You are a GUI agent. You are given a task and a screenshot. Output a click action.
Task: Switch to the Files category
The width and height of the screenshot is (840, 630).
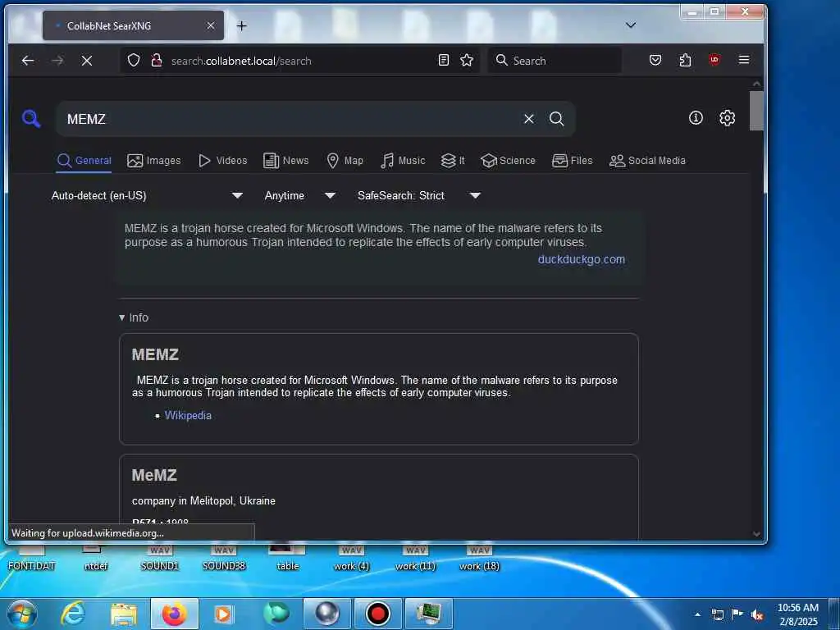tap(572, 161)
